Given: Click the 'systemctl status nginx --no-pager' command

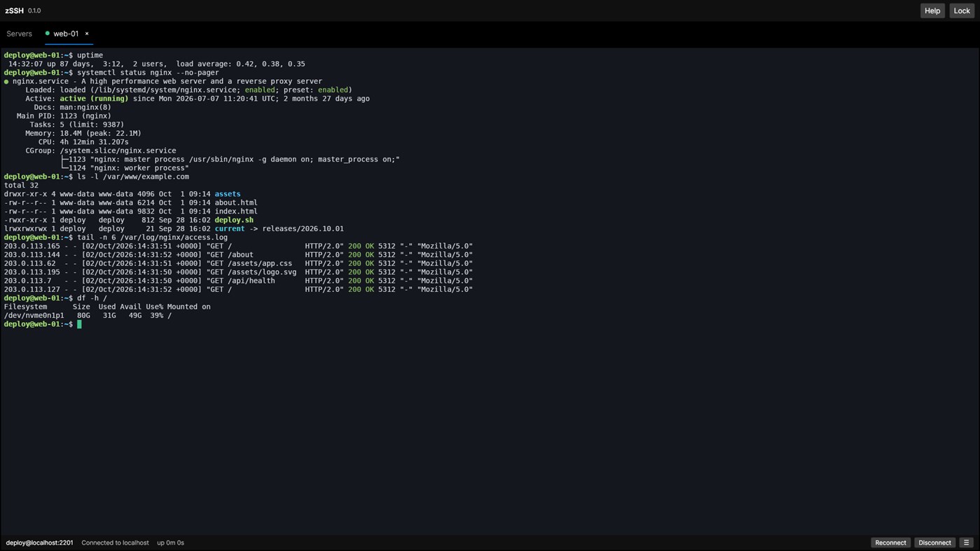Looking at the screenshot, I should [148, 73].
